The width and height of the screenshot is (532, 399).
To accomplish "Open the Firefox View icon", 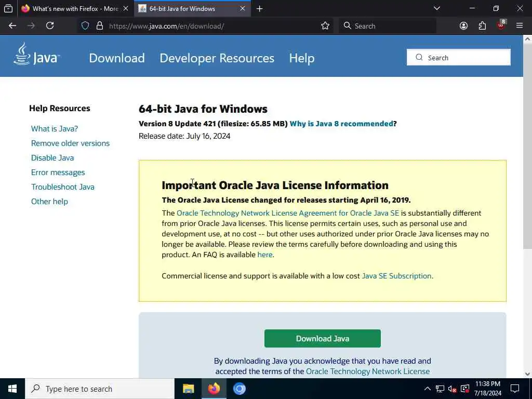I will point(8,9).
